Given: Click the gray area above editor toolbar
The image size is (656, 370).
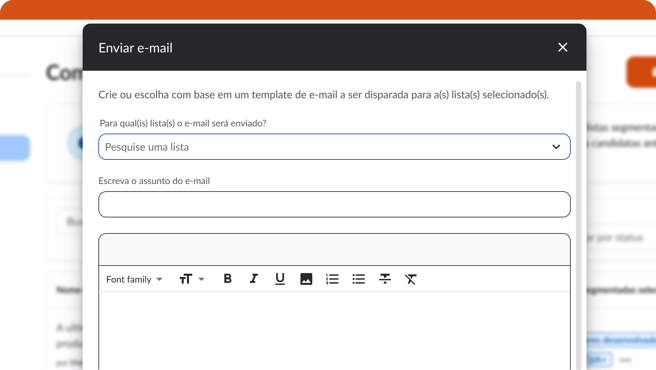Looking at the screenshot, I should click(x=334, y=250).
